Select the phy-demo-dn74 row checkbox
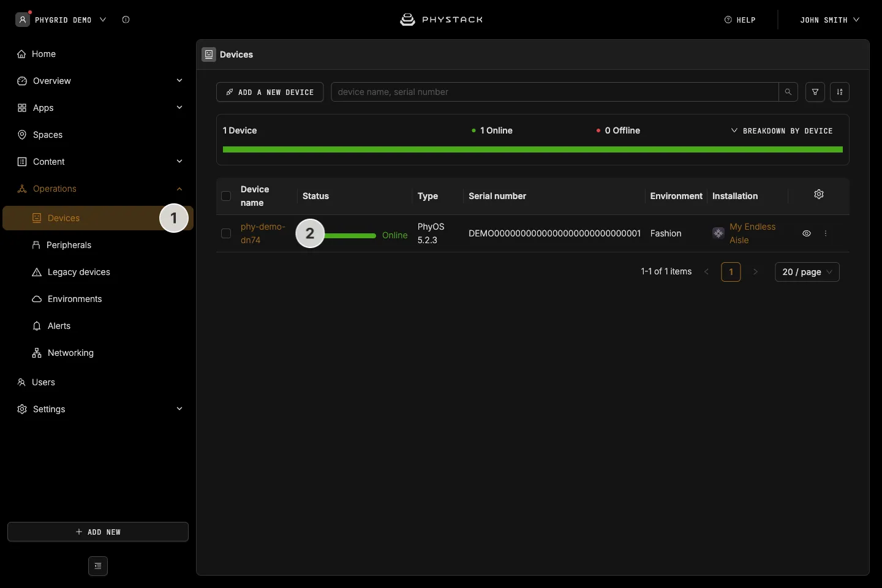 (226, 233)
